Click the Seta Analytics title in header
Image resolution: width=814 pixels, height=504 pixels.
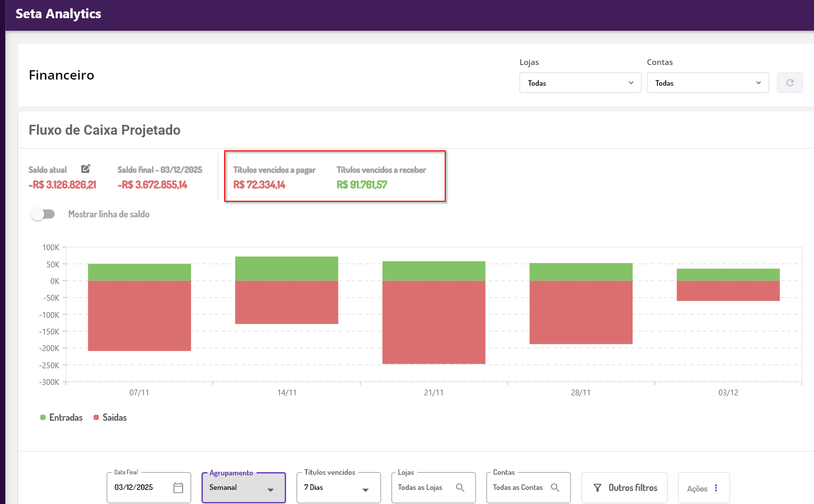click(58, 14)
